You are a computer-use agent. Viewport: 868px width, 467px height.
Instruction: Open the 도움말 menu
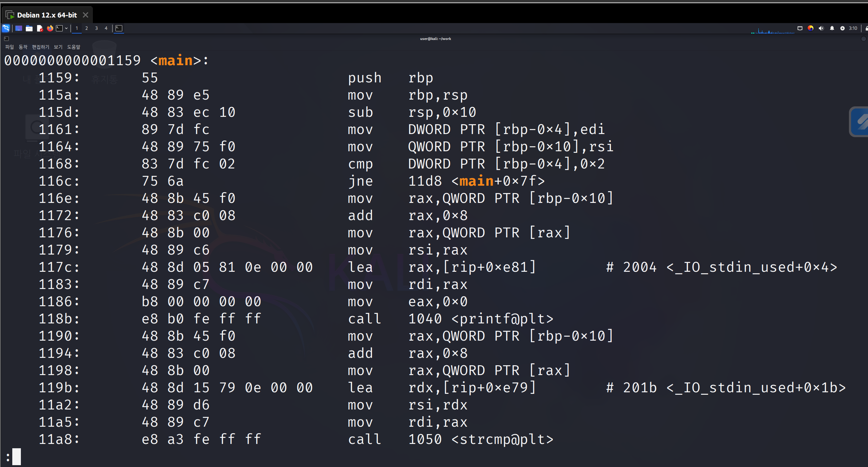[x=73, y=47]
